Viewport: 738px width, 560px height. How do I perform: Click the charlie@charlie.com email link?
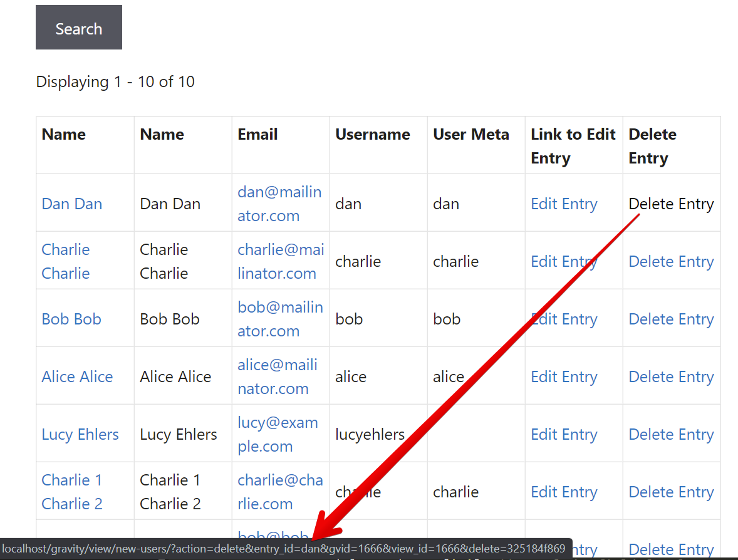coord(280,492)
